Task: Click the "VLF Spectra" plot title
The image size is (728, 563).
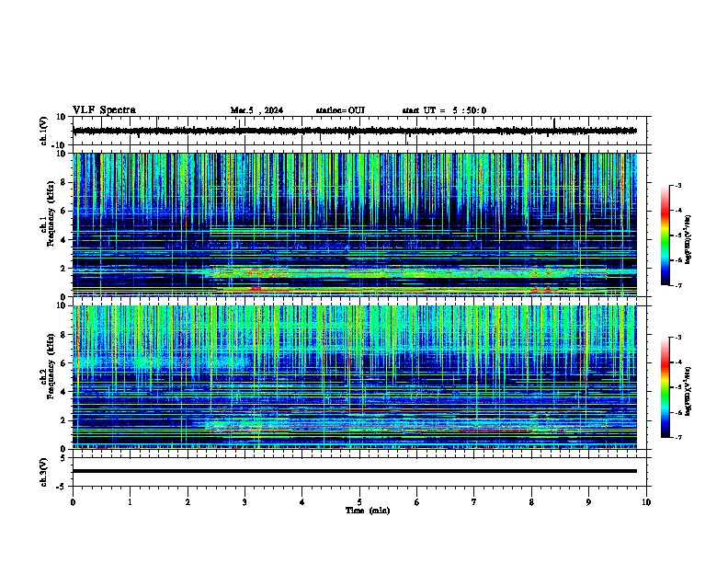Action: click(104, 110)
